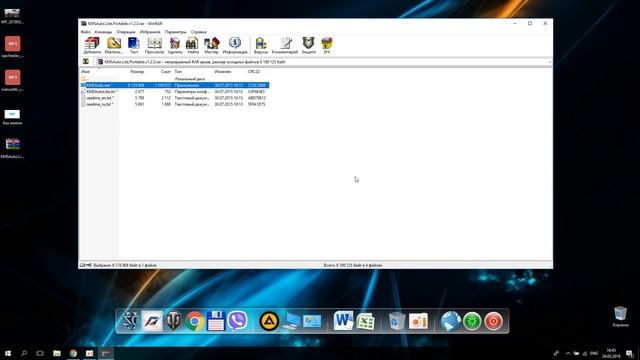Image resolution: width=640 pixels, height=360 pixels.
Task: Switch ENG input language in tray
Action: click(594, 353)
